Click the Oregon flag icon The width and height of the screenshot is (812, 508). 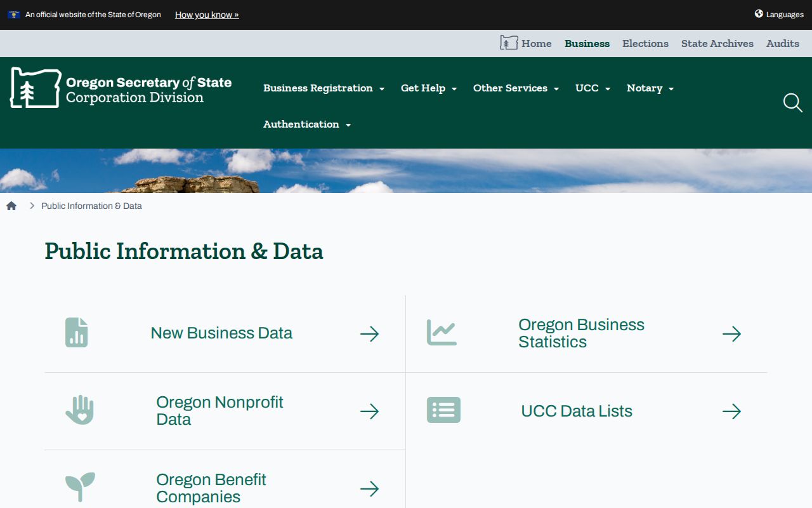14,15
